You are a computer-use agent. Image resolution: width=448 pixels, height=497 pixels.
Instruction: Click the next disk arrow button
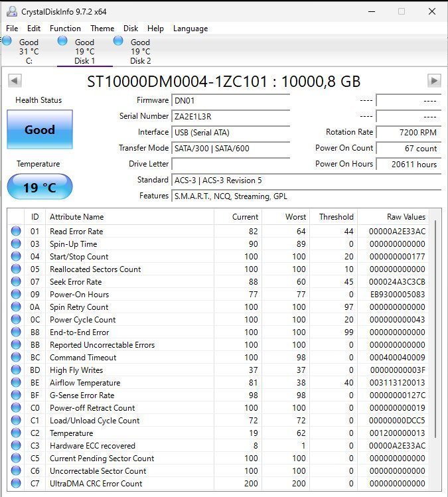pos(434,81)
